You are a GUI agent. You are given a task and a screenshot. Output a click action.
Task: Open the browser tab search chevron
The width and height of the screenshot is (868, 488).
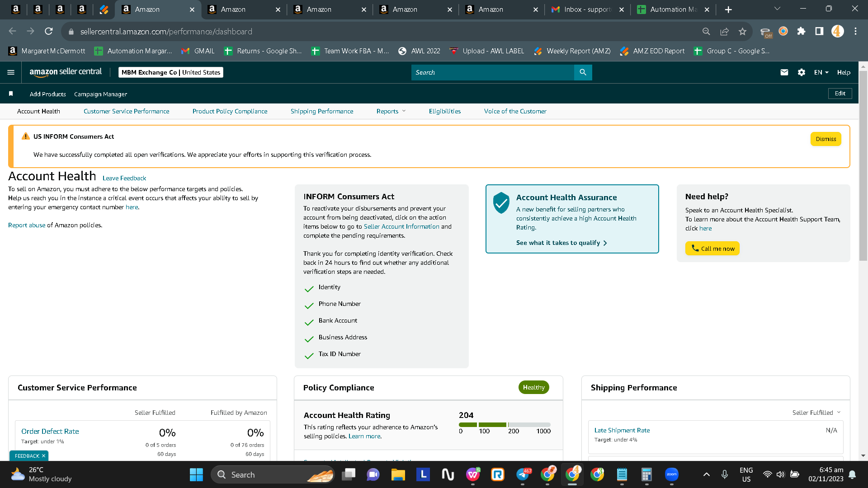(777, 9)
